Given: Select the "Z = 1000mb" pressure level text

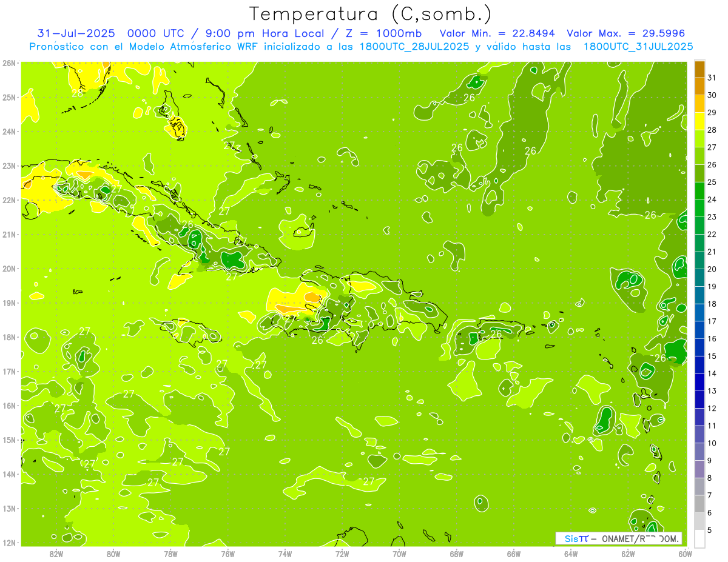Looking at the screenshot, I should (x=383, y=33).
